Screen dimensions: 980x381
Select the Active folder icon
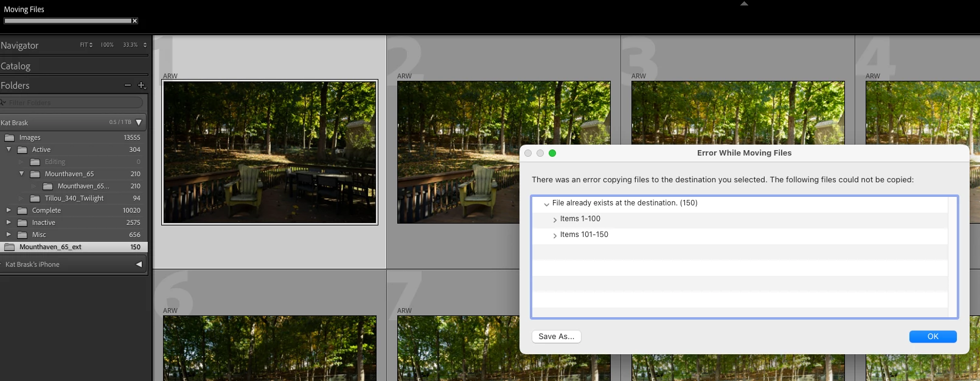(x=23, y=149)
